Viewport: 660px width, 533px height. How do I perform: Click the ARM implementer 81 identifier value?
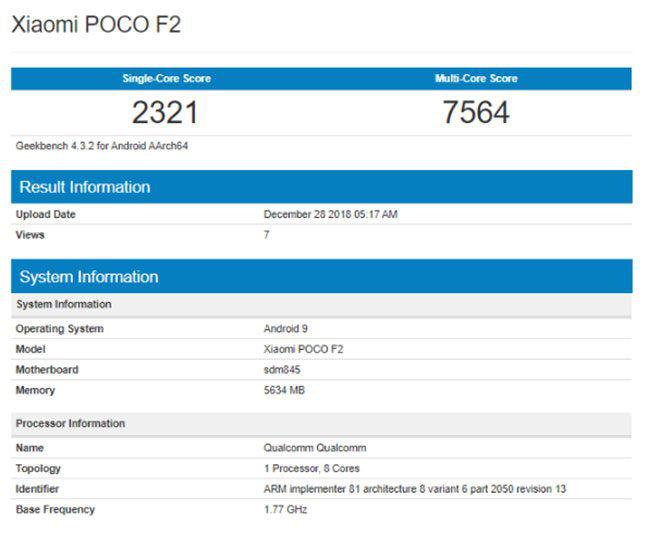(x=415, y=489)
